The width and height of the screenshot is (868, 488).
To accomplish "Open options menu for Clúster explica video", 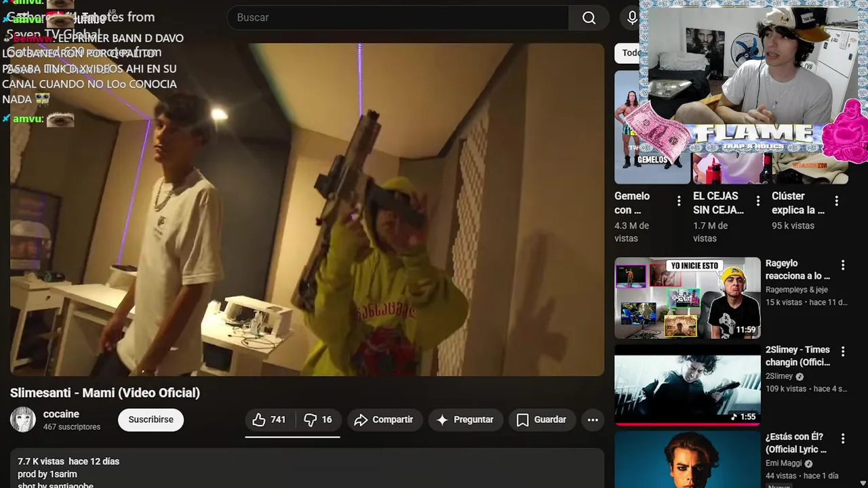I will point(836,201).
